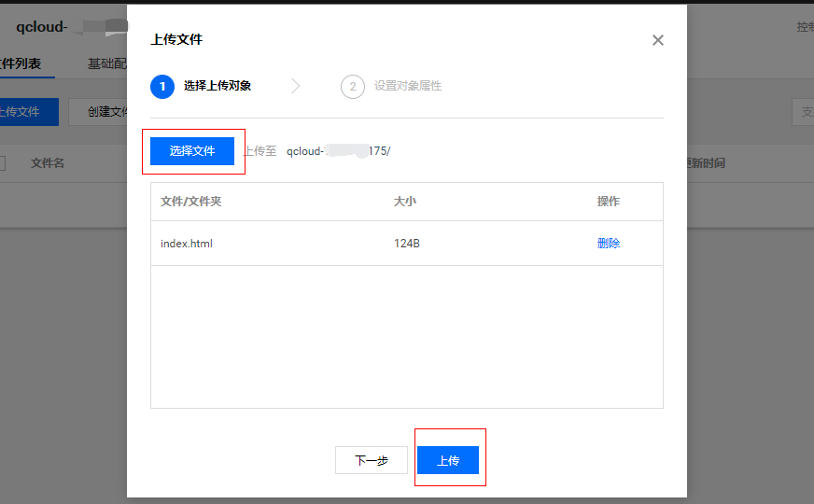814x504 pixels.
Task: Click the step 2 circle icon
Action: point(352,87)
